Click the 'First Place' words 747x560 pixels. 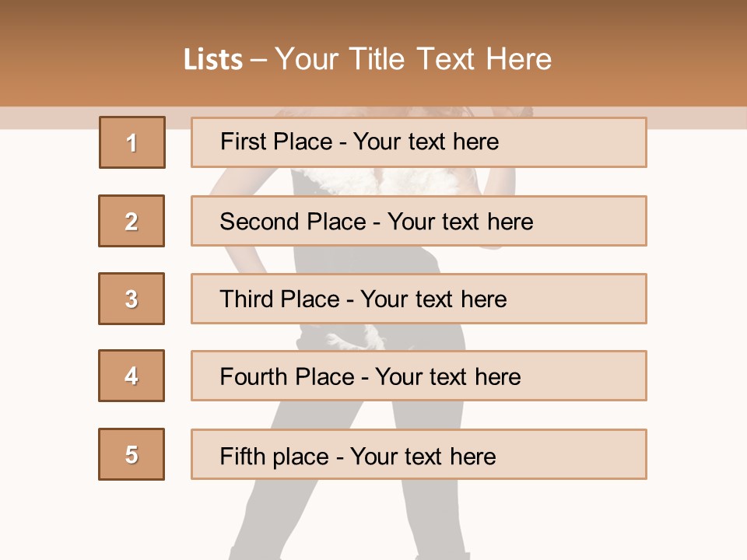276,142
